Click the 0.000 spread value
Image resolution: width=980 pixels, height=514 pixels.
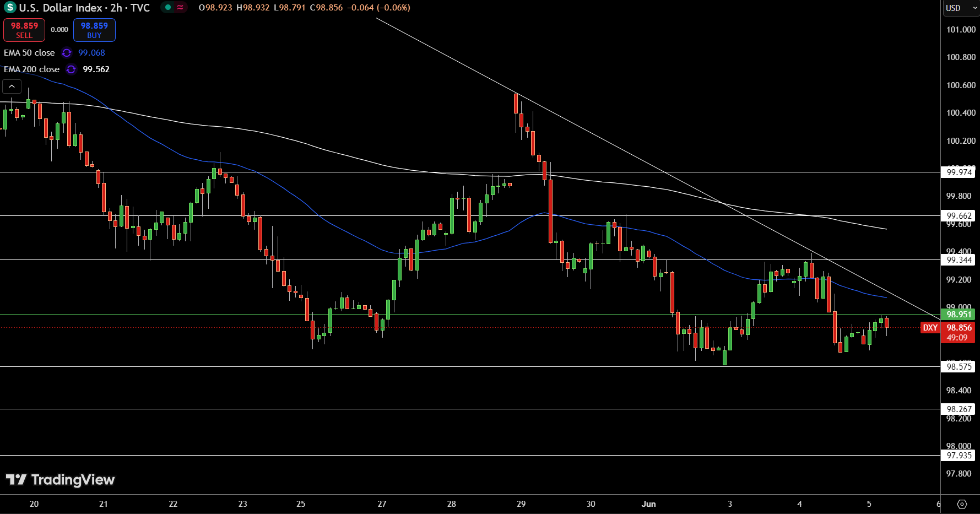pos(59,30)
